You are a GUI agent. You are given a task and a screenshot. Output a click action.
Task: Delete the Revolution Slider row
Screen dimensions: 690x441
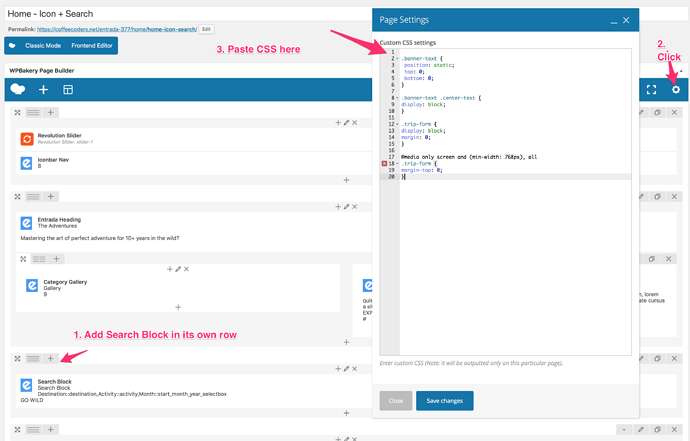674,112
